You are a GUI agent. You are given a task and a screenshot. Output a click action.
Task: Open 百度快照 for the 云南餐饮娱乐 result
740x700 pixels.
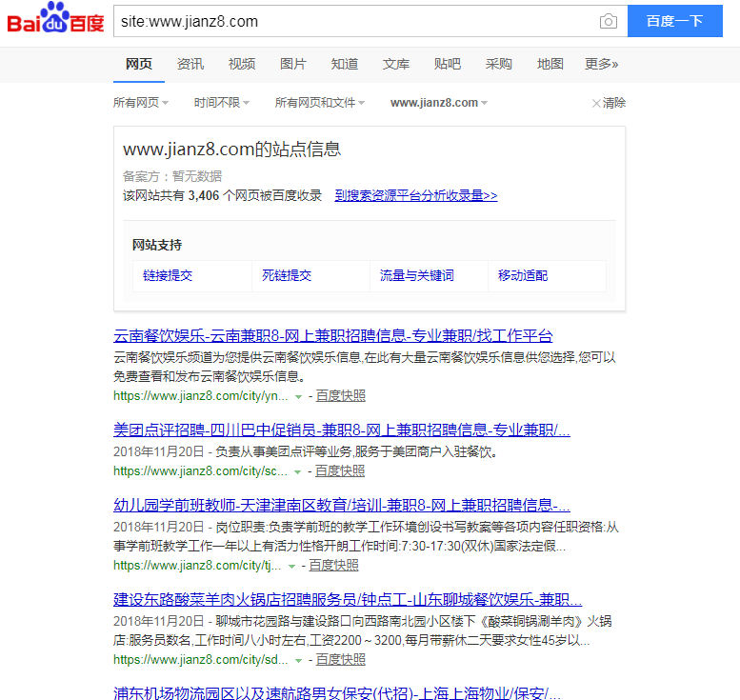pyautogui.click(x=341, y=396)
